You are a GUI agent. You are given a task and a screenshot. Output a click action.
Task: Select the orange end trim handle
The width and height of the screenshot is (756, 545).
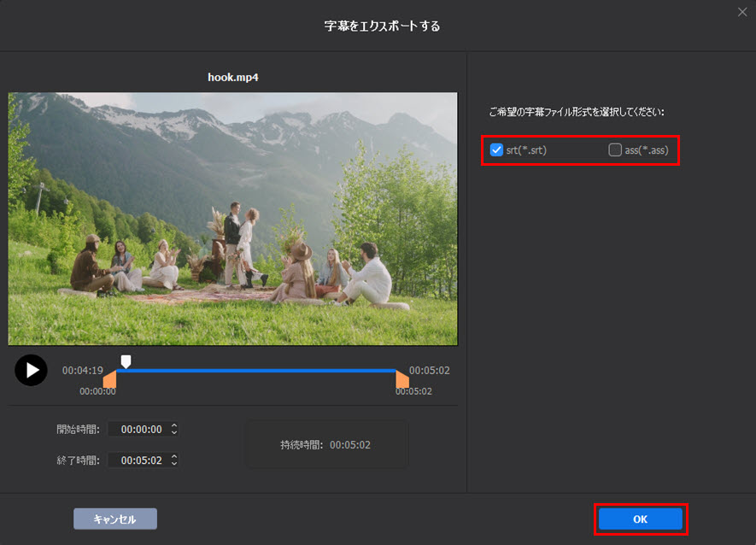coord(402,379)
